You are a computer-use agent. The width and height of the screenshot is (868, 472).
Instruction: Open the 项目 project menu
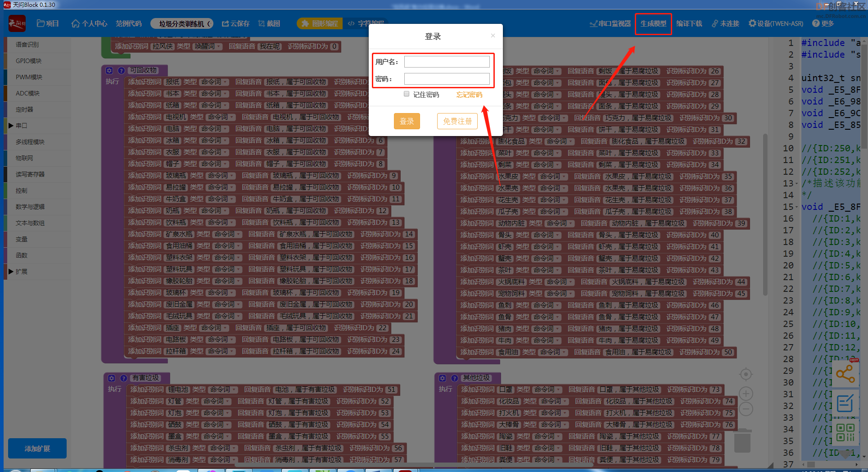48,23
